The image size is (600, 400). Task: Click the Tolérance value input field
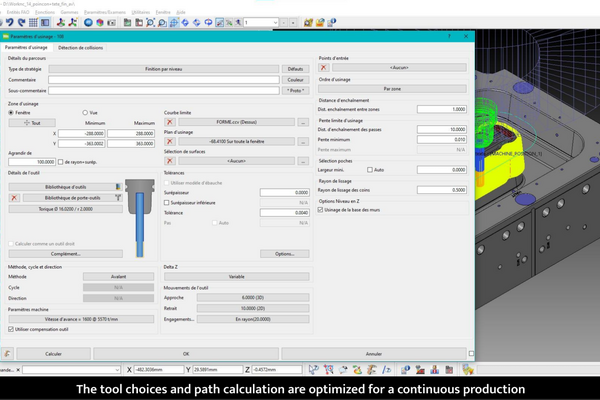[x=284, y=212]
